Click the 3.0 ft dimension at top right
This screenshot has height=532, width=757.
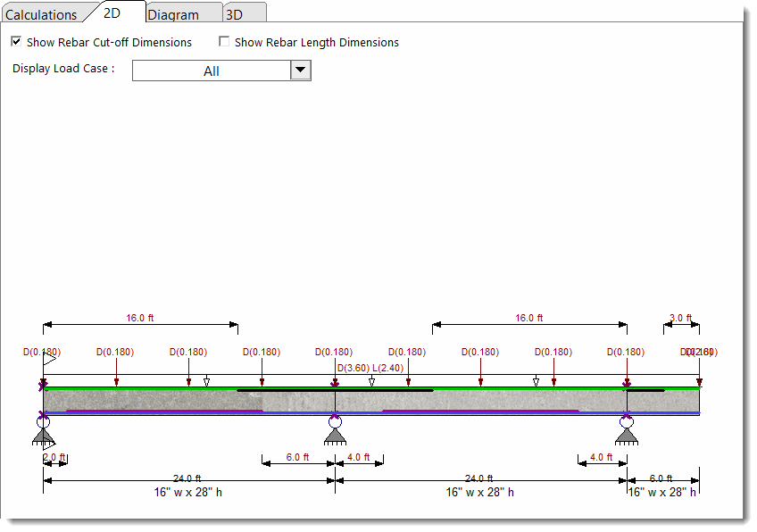[680, 318]
